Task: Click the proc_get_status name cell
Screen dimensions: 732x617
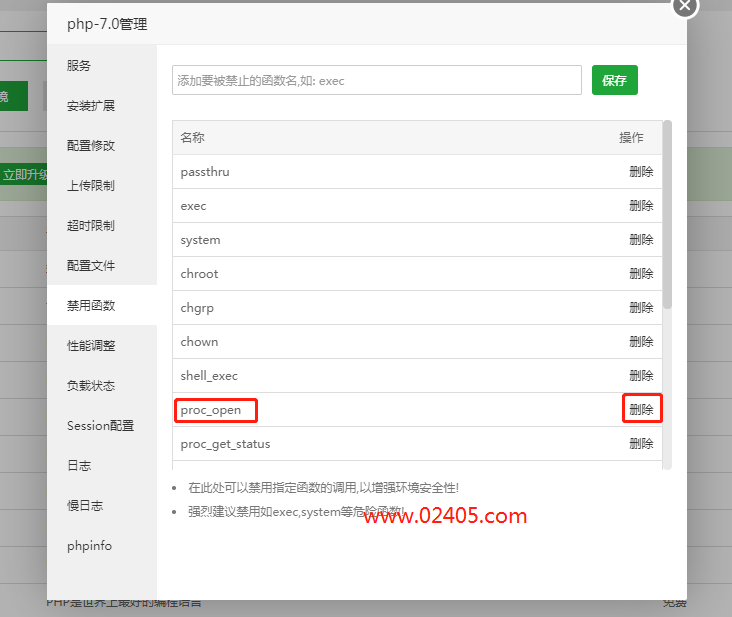Action: click(x=225, y=444)
